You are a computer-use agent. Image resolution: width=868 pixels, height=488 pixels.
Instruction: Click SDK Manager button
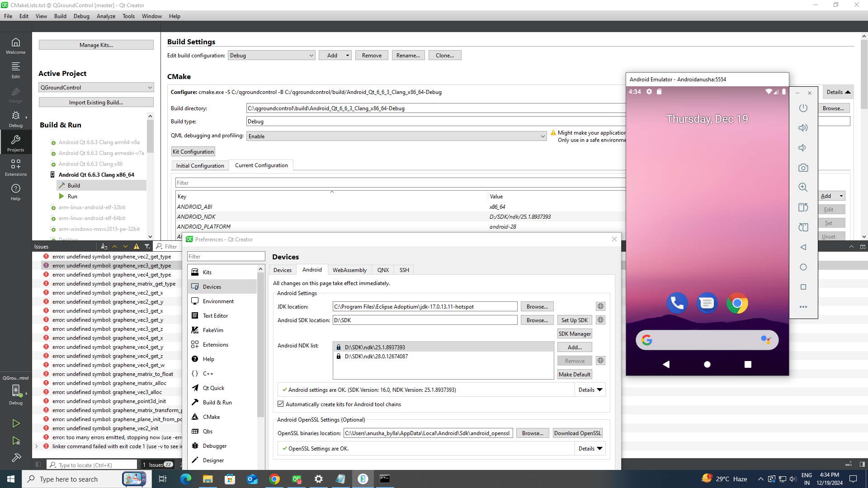(x=575, y=334)
